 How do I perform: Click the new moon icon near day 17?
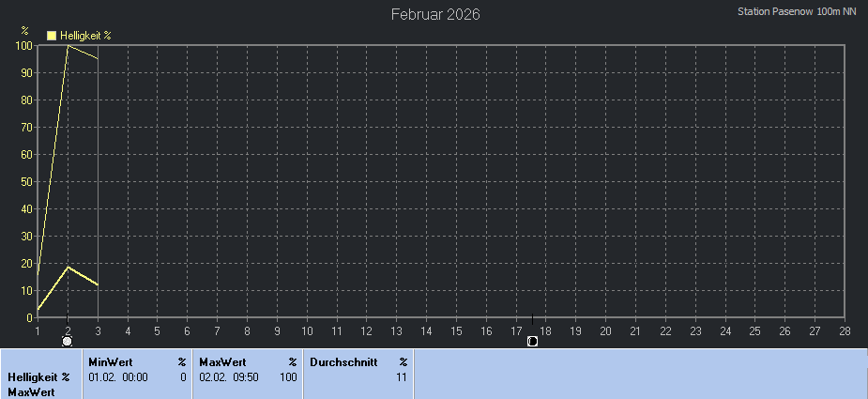532,341
